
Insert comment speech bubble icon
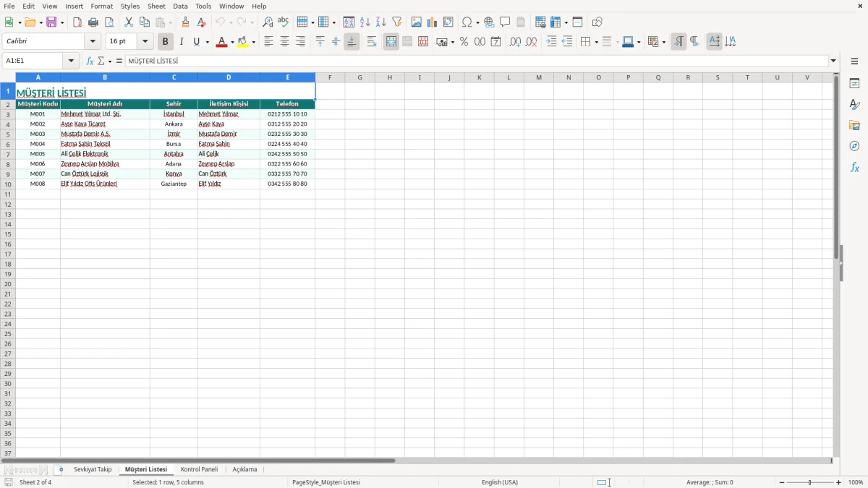pos(505,22)
